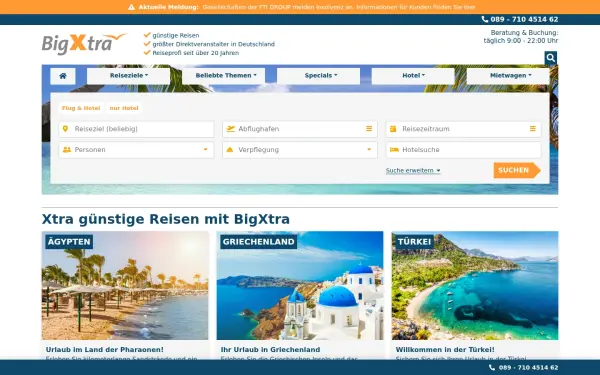Click the location pin icon in Reiseziel
The height and width of the screenshot is (375, 600).
point(65,129)
